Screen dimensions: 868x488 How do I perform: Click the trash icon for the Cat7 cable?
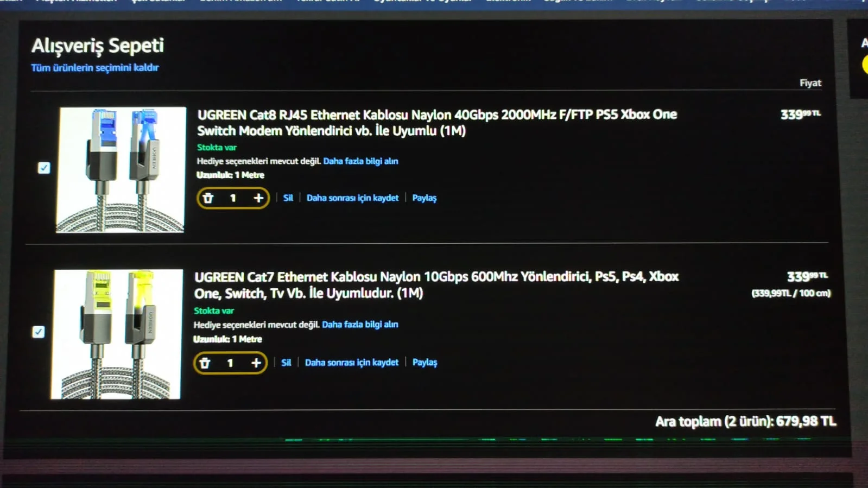point(205,363)
